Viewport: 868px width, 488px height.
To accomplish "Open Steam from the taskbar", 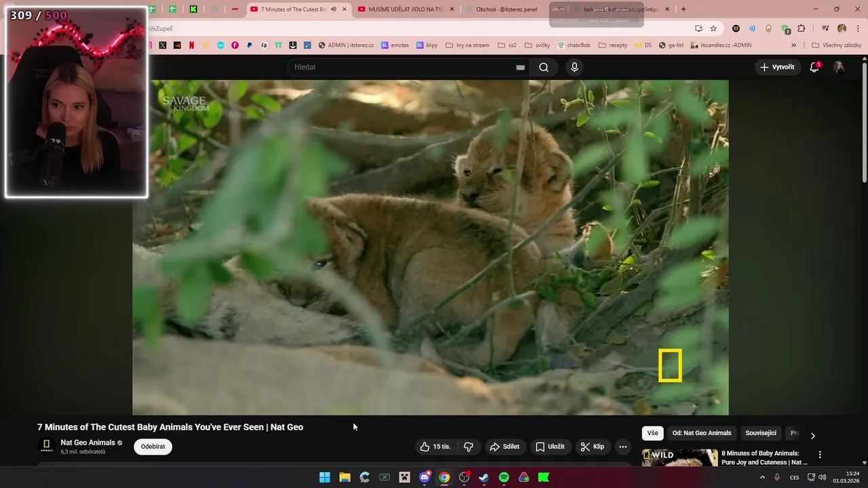I will click(484, 477).
